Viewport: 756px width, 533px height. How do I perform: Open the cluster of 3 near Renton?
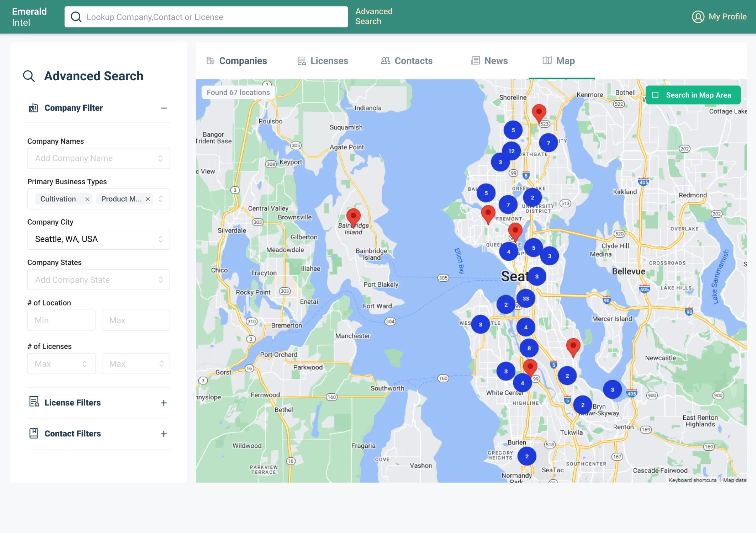click(x=612, y=390)
